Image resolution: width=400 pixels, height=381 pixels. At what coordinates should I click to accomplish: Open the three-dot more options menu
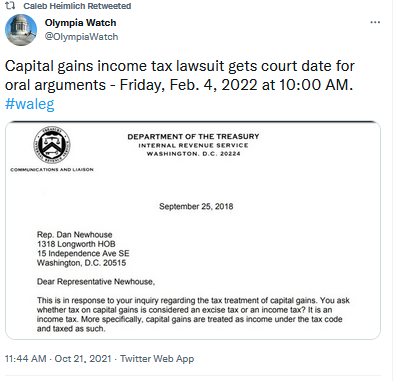pos(375,22)
